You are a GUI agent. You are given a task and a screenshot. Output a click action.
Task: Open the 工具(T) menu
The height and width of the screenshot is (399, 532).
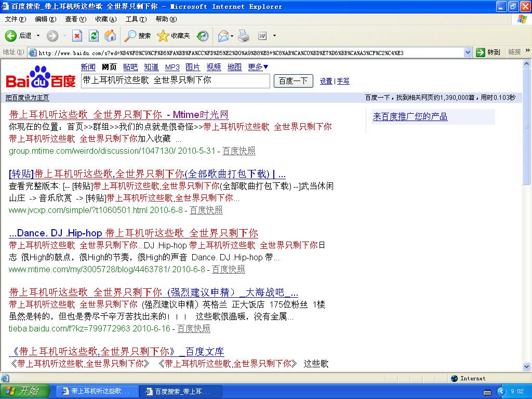pyautogui.click(x=136, y=19)
